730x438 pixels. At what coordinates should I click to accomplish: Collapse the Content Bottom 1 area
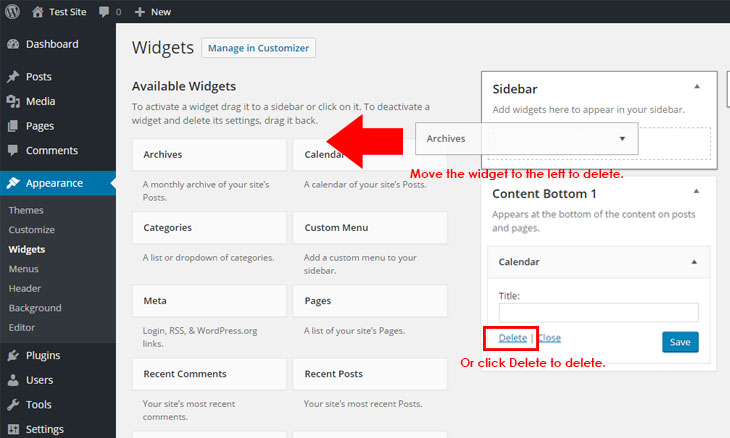[x=696, y=191]
